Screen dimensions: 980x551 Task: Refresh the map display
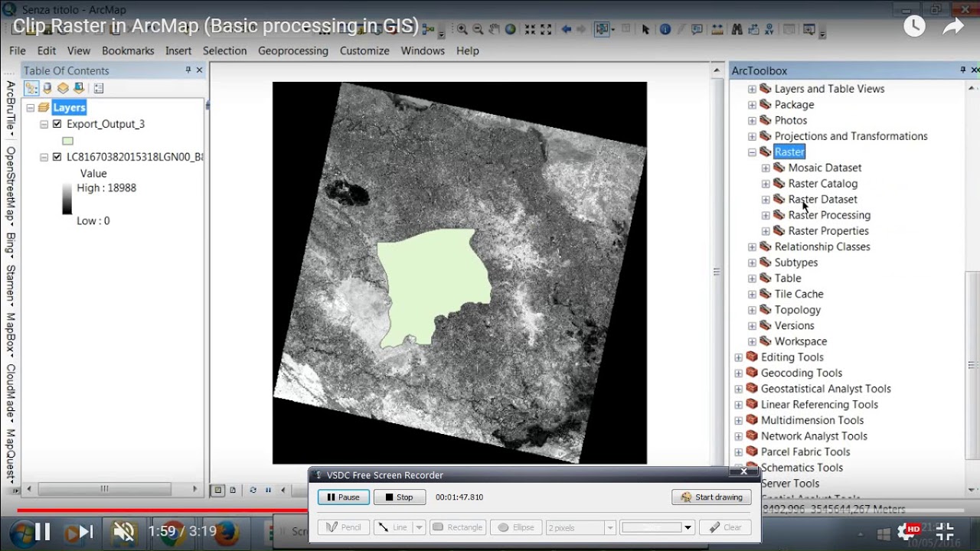pyautogui.click(x=253, y=490)
